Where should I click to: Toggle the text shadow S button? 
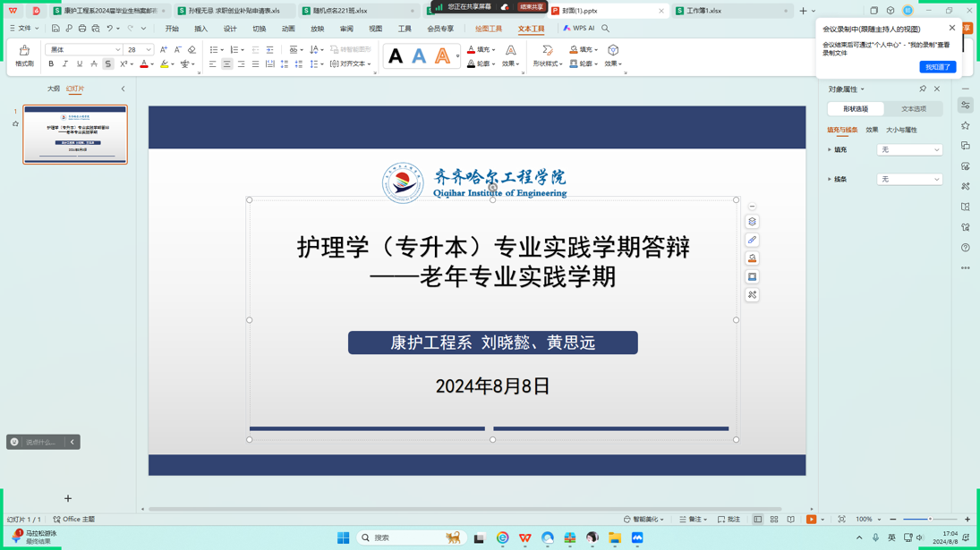coord(108,64)
